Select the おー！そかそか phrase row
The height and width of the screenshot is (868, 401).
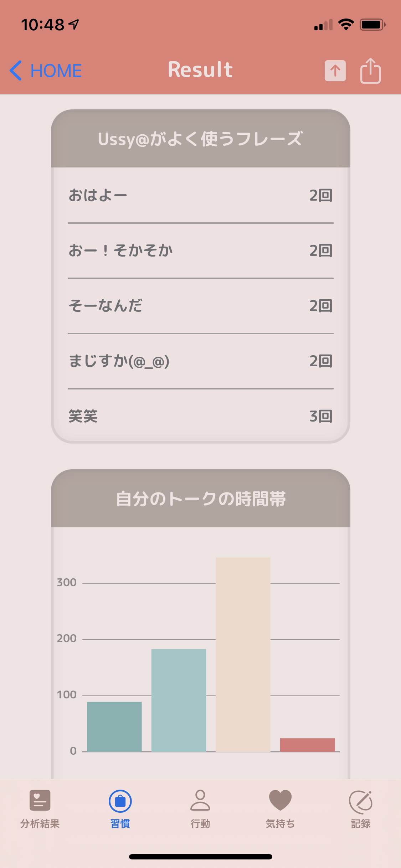(200, 250)
